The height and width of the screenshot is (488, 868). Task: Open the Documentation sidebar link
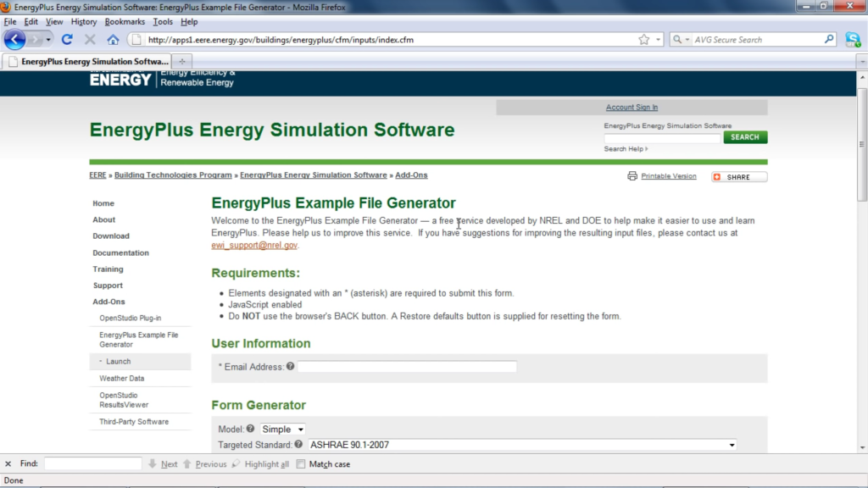coord(120,252)
